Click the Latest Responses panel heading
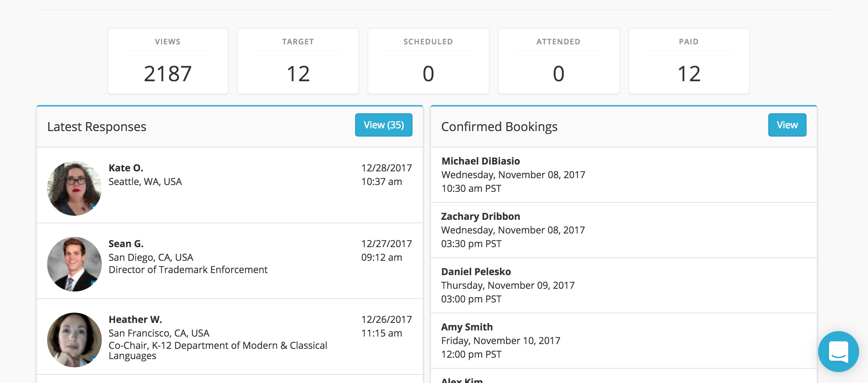Image resolution: width=868 pixels, height=383 pixels. (97, 127)
